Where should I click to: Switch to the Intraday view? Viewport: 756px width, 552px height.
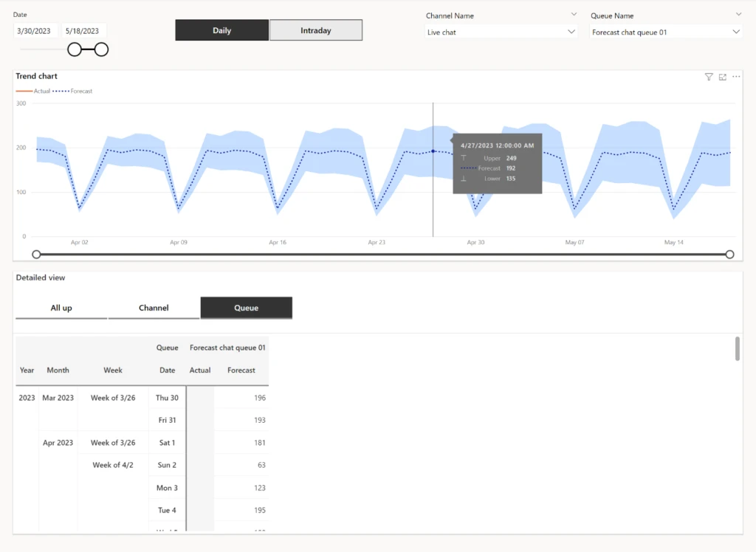[x=316, y=30]
